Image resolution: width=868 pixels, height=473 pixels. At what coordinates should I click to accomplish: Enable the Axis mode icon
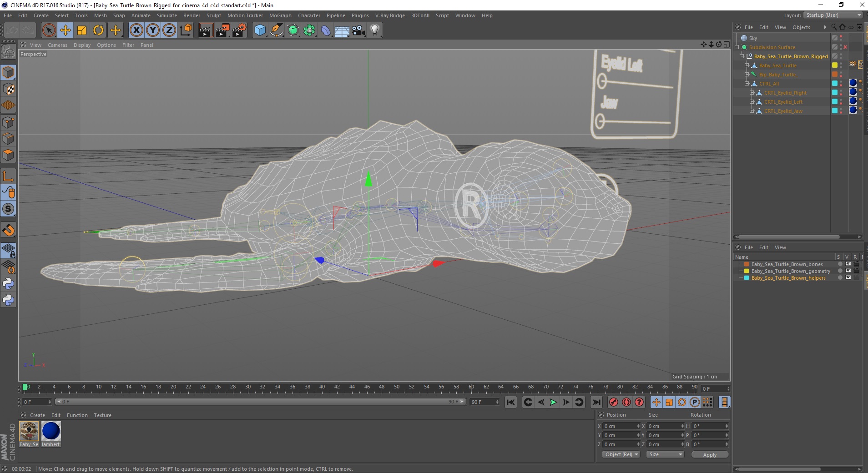point(8,176)
